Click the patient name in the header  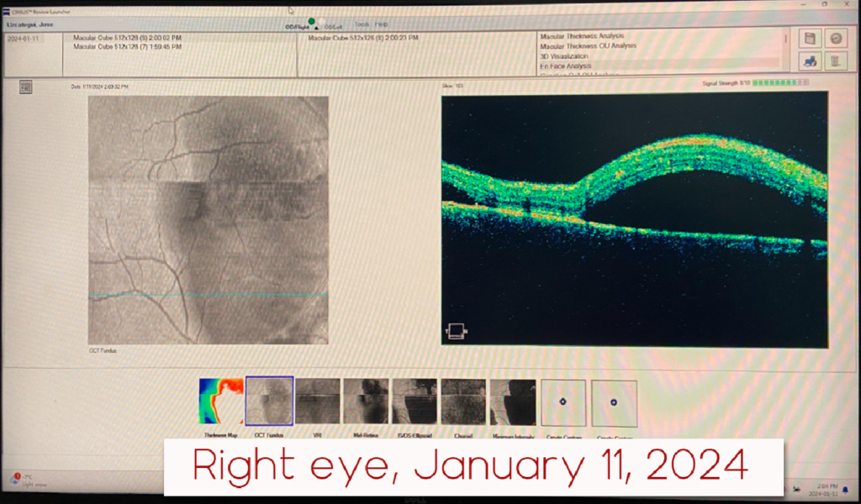coord(29,24)
